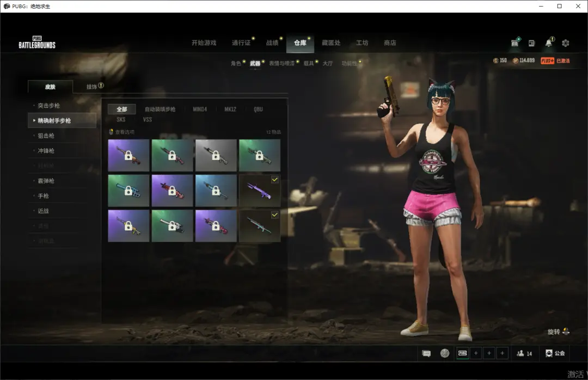
Task: Open the friends list showing 14
Action: (524, 353)
